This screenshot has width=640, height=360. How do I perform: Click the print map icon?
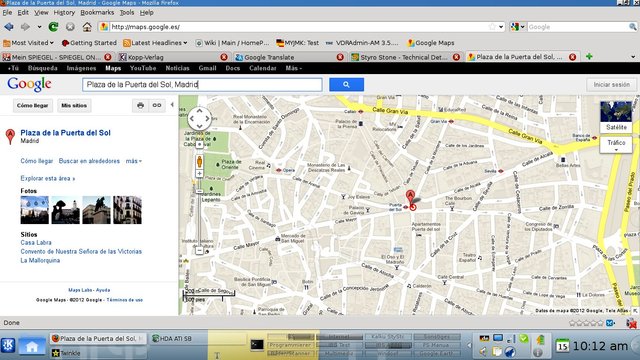140,105
